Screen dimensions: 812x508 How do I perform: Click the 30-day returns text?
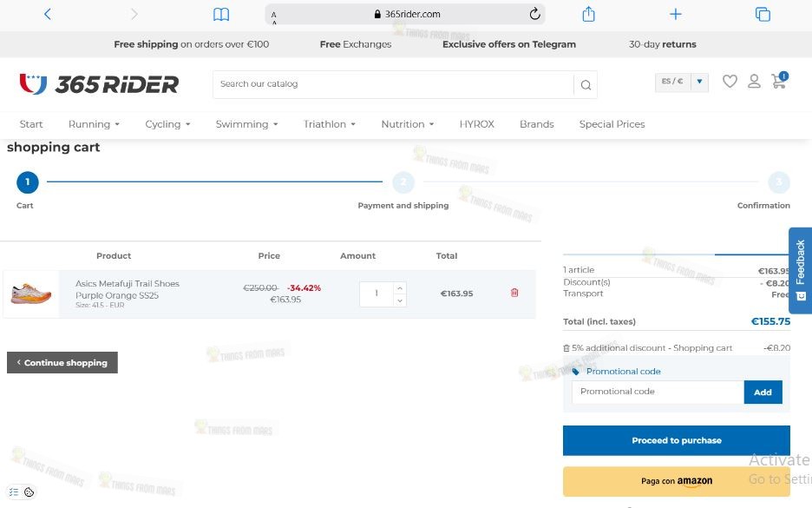(x=662, y=44)
